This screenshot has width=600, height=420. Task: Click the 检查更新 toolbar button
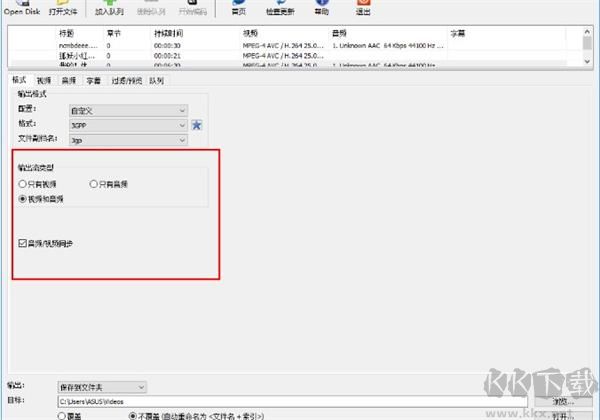[280, 8]
